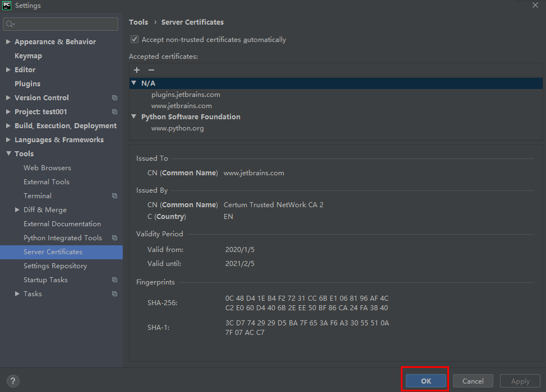
Task: Expand Appearance & Behavior section arrow
Action: [8, 42]
